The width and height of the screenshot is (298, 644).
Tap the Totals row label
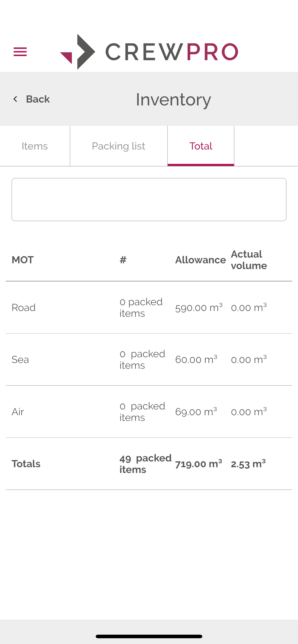[26, 464]
